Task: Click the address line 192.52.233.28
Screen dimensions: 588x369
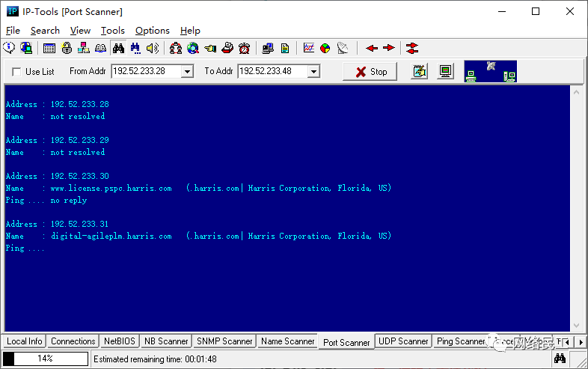Action: pyautogui.click(x=58, y=104)
